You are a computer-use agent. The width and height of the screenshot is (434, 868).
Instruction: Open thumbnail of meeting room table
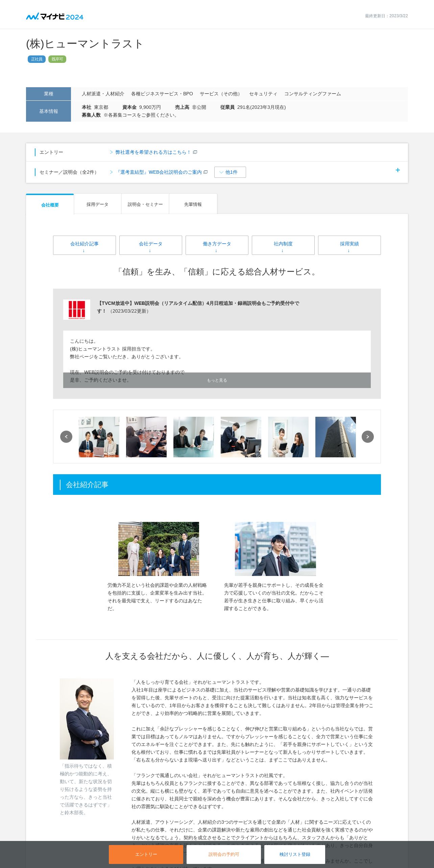pyautogui.click(x=146, y=437)
